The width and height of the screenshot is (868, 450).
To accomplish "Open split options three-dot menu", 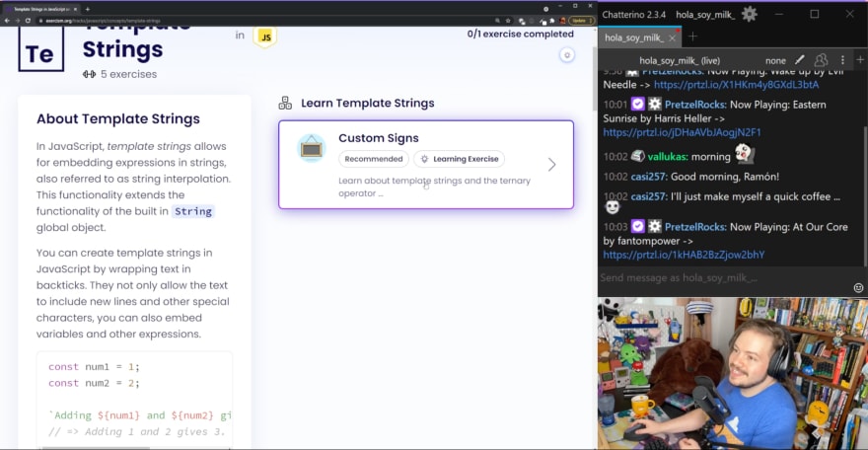I will tap(842, 60).
